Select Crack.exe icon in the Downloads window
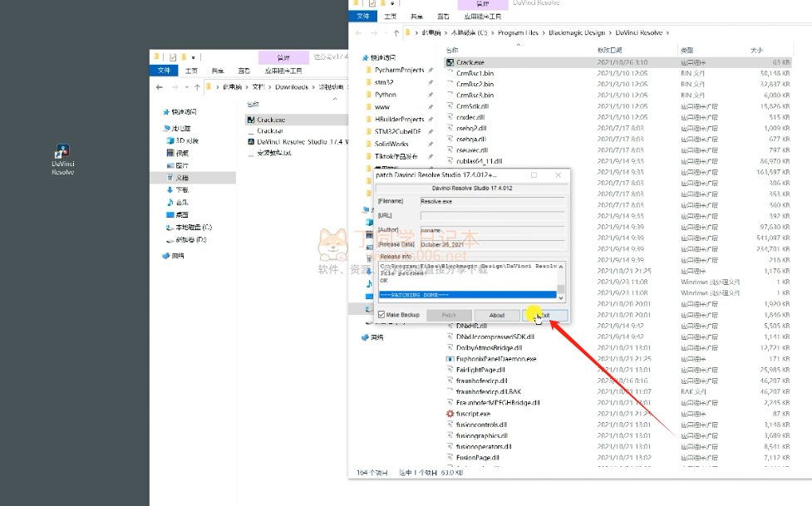Viewport: 812px width, 506px height. pyautogui.click(x=251, y=120)
